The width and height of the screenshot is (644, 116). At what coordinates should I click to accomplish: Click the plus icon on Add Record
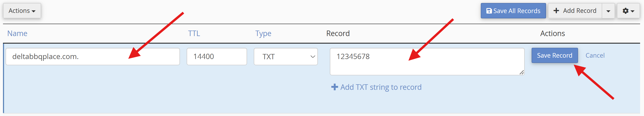point(556,11)
